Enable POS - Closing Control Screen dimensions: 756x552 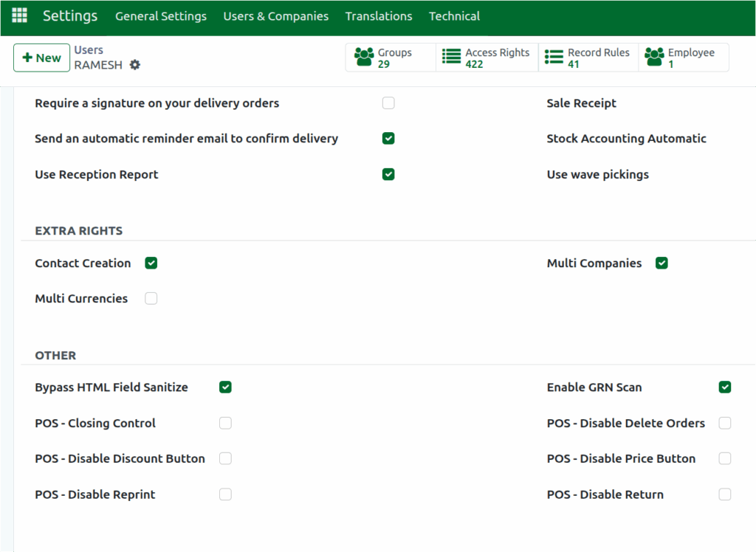225,423
